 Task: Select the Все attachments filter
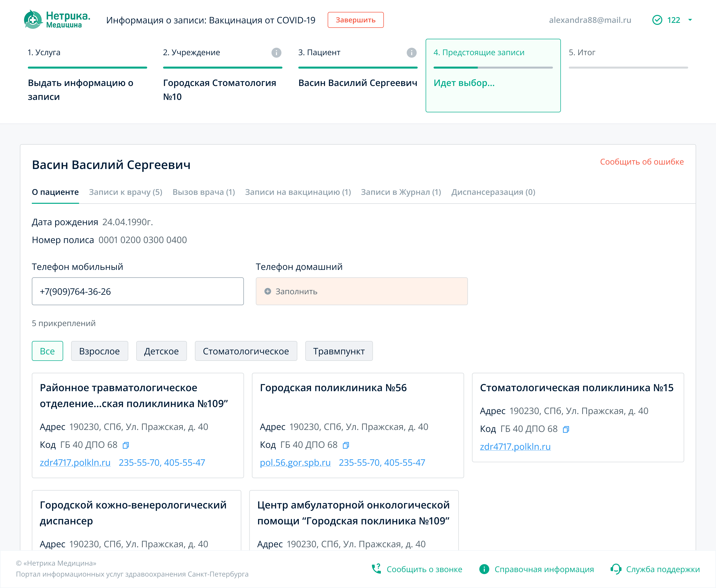(x=47, y=351)
